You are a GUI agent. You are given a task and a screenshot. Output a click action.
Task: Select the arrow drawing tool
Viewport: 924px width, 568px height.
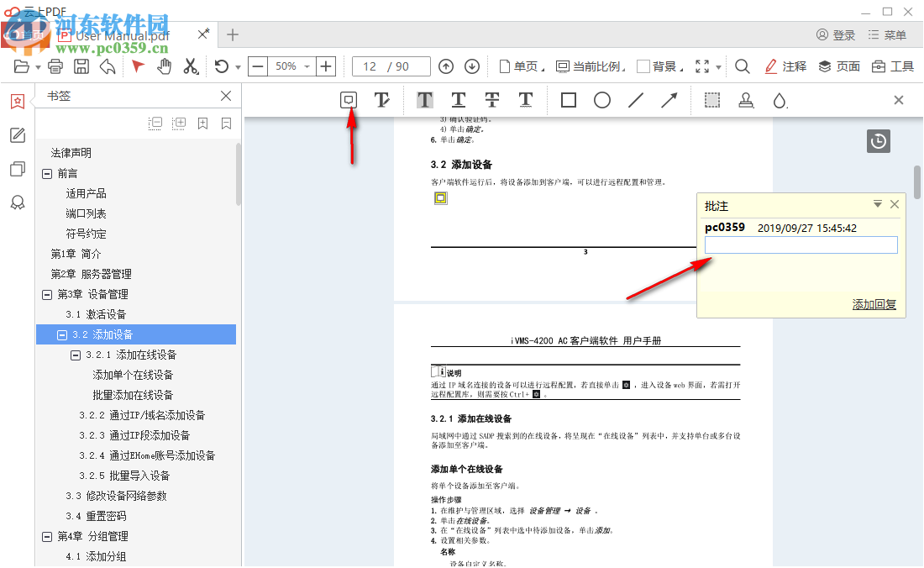point(669,99)
